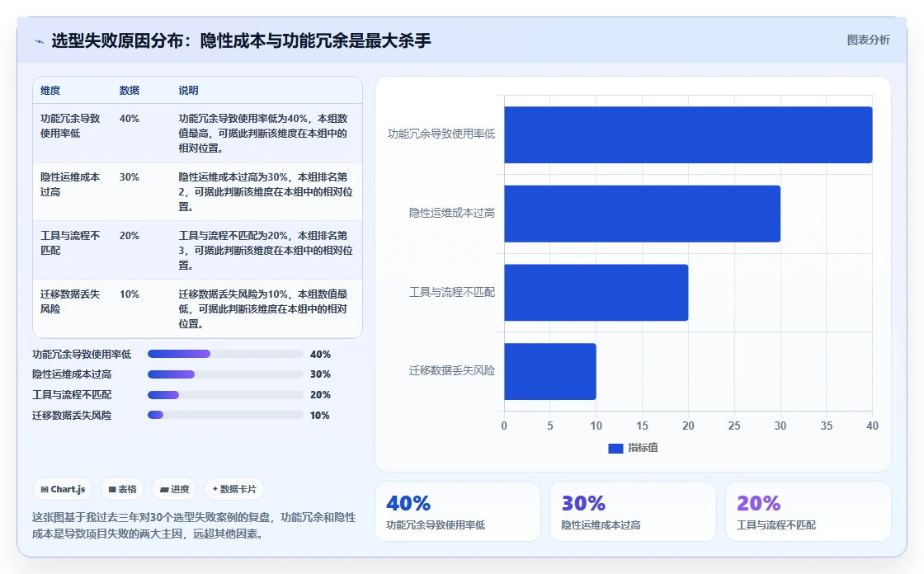Click the 迁移数据丢失风险 progress label
The image size is (924, 574).
72,416
